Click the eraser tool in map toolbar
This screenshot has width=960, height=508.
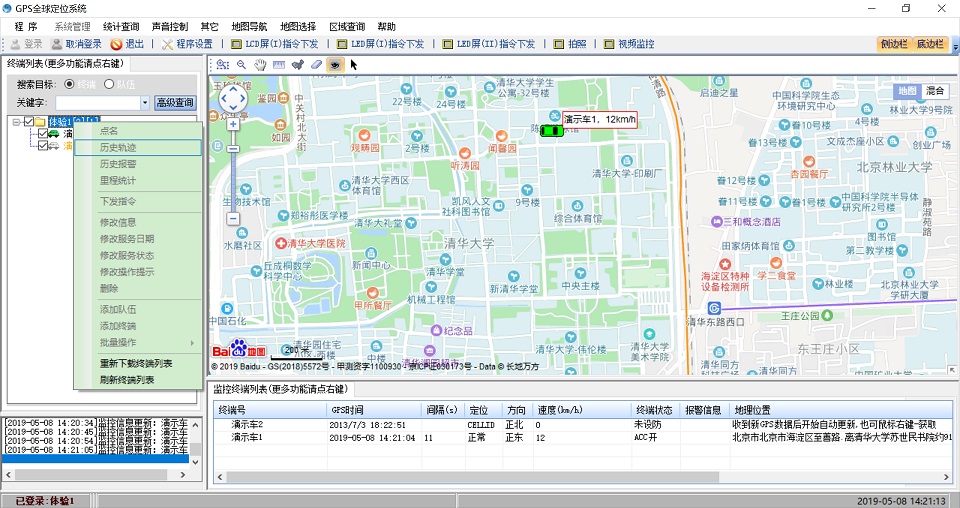tap(316, 64)
